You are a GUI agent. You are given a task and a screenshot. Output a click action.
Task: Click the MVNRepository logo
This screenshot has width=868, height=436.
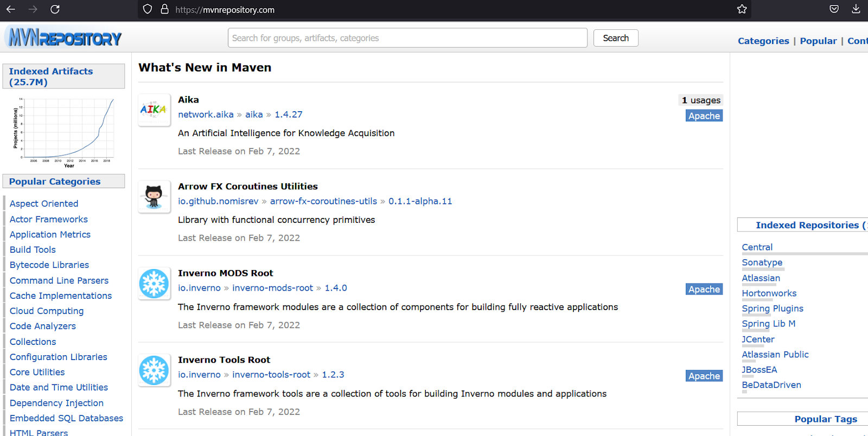65,38
